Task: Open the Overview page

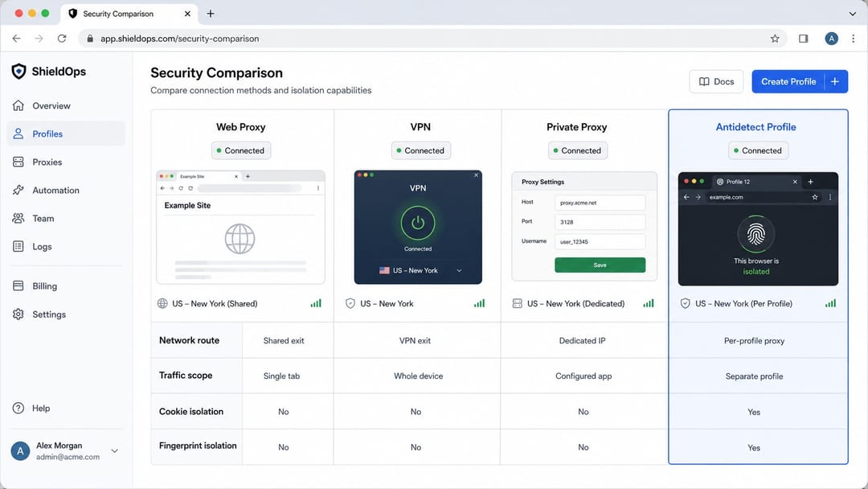Action: click(x=67, y=106)
